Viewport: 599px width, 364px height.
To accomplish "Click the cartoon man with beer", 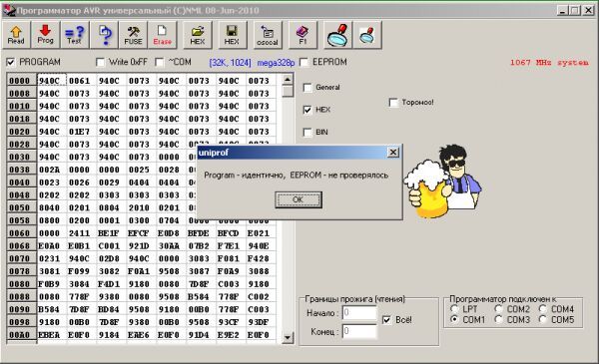I will point(442,182).
